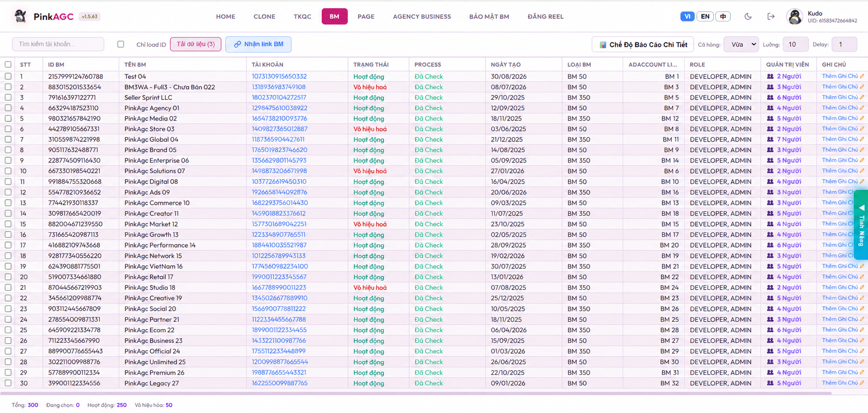Check the PinkAgc Legacy 27 row checkbox
This screenshot has width=868, height=413.
pyautogui.click(x=8, y=383)
